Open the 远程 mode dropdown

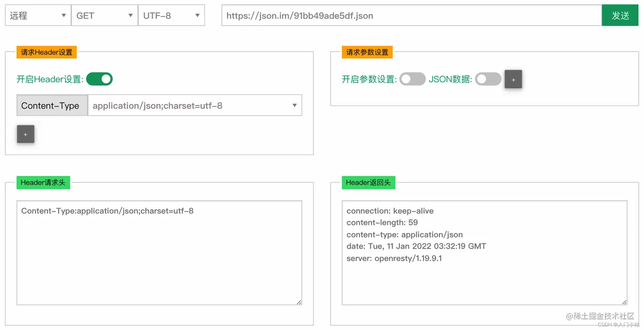pos(38,15)
